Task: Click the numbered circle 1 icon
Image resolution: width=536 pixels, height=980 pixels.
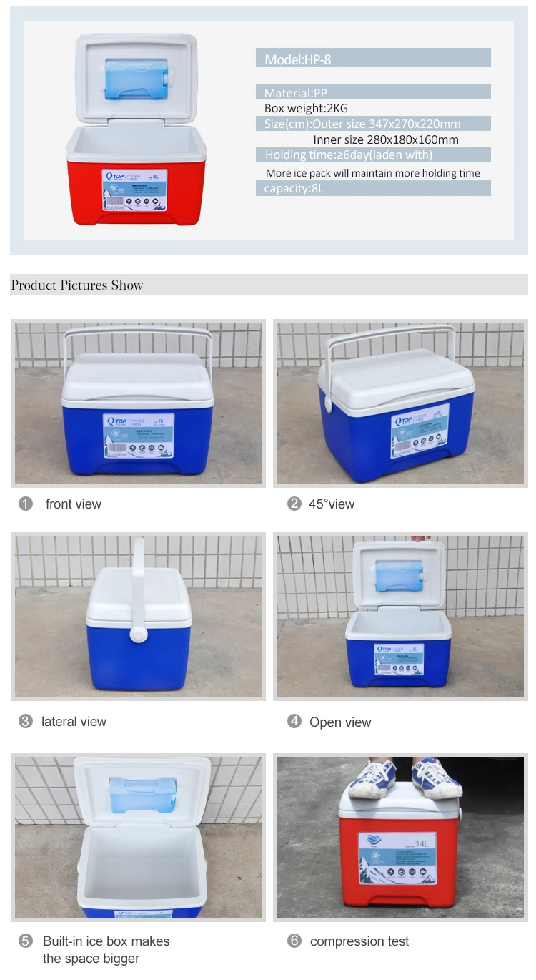Action: coord(26,504)
